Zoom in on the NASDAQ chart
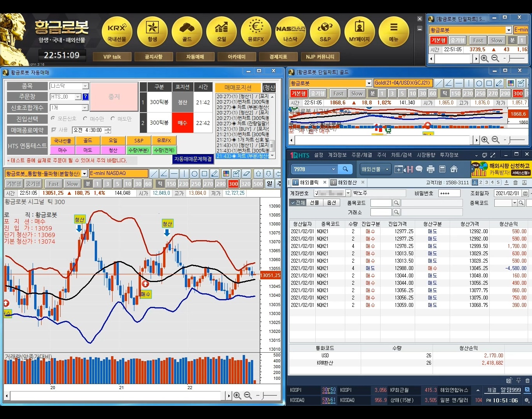Screen dimensions: 532x419 click(237, 396)
